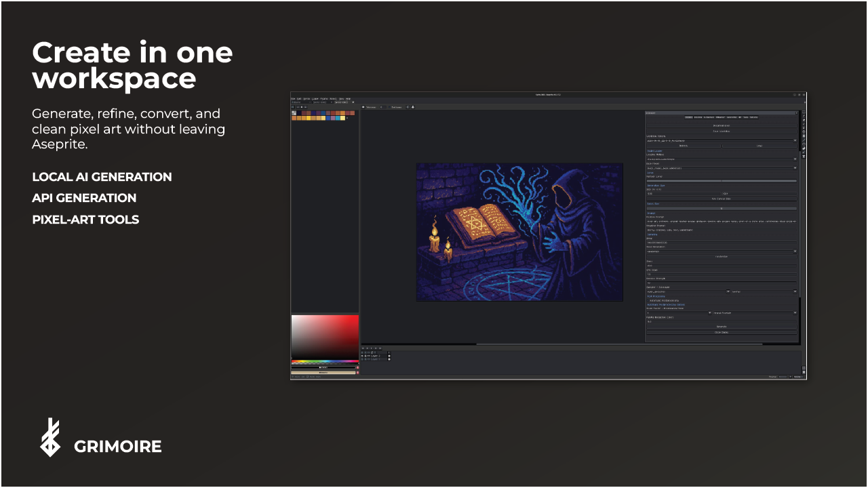Open the File menu
868x488 pixels.
[293, 99]
